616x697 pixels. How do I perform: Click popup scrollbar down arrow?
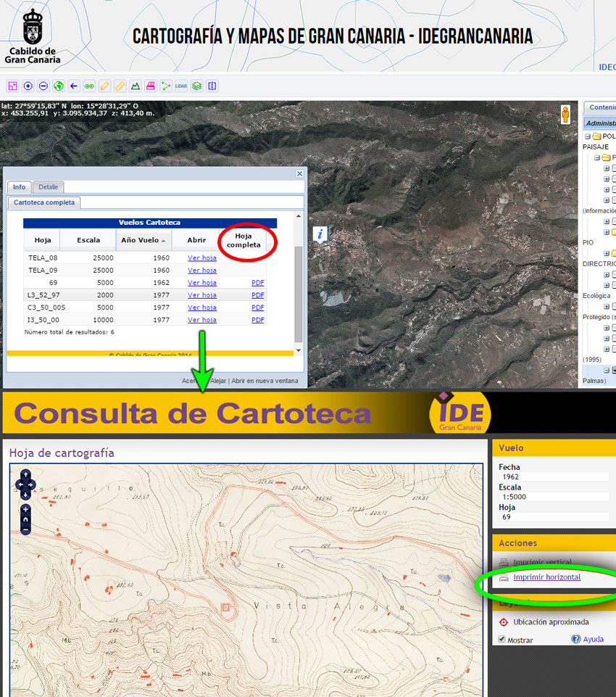[299, 350]
